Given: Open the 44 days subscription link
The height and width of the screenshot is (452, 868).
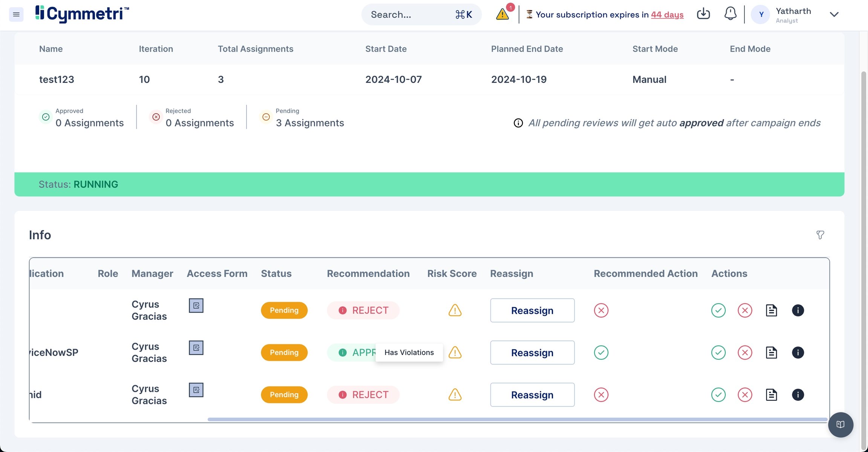Looking at the screenshot, I should pyautogui.click(x=667, y=15).
